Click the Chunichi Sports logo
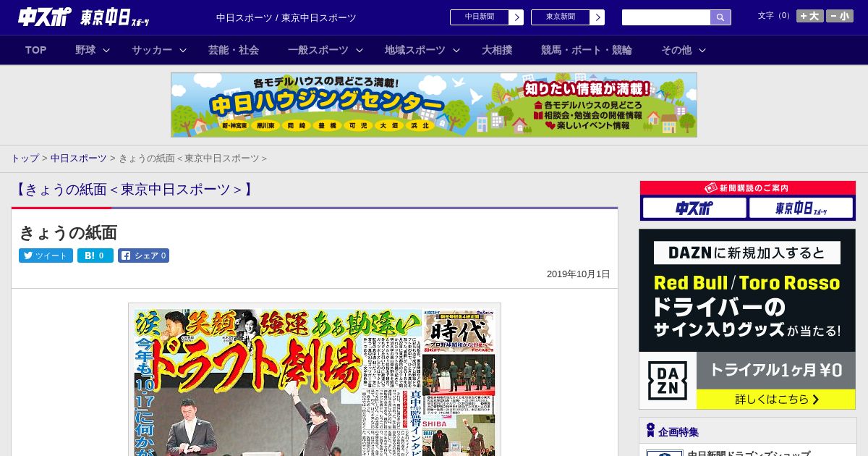Image resolution: width=868 pixels, height=456 pixels. click(45, 17)
